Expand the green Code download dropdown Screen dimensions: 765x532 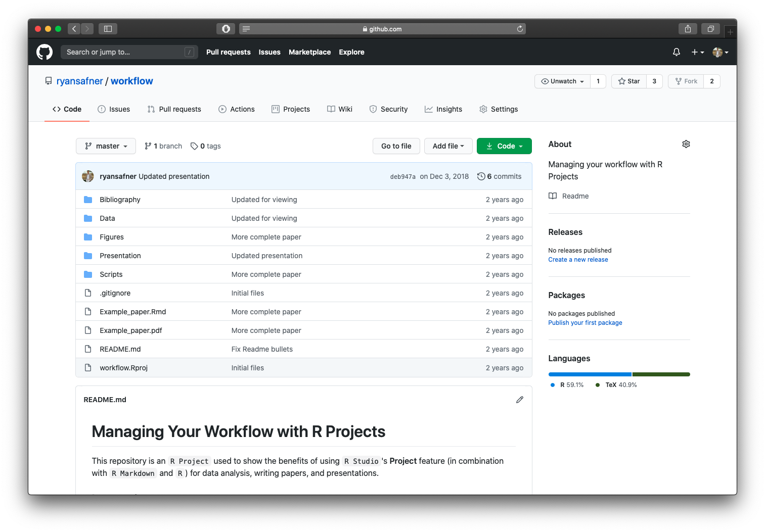(504, 146)
